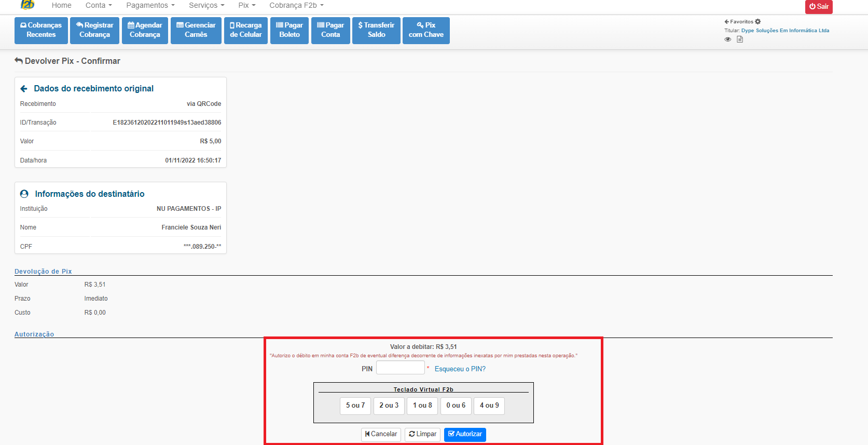Open Cobranças Recentes toolbar button

coord(41,30)
